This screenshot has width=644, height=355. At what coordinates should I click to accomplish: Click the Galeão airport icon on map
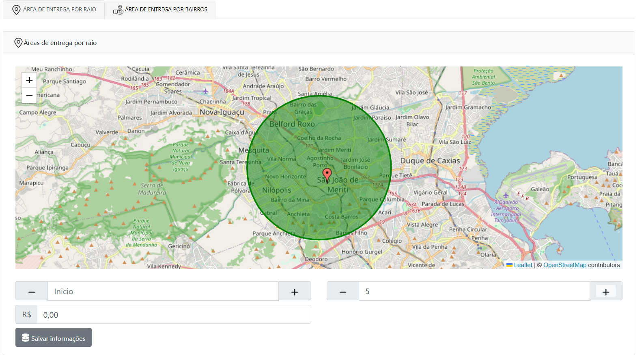coord(506,195)
